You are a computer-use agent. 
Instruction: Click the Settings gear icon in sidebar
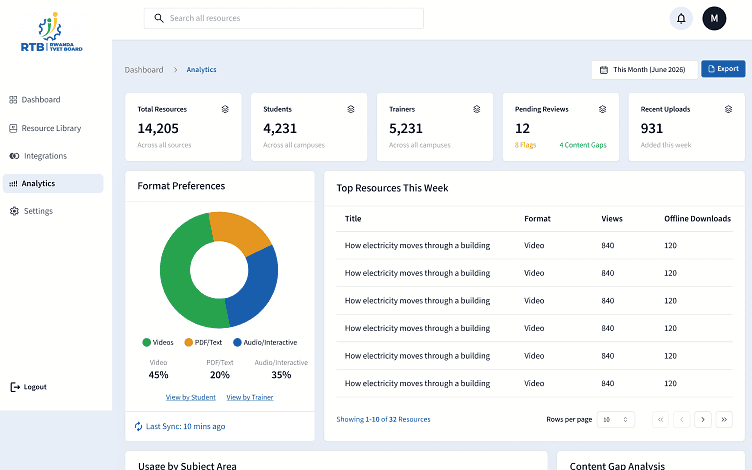coord(14,211)
